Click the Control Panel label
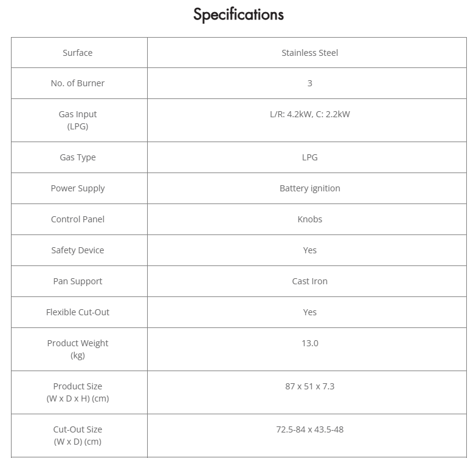This screenshot has width=476, height=458. pos(78,219)
